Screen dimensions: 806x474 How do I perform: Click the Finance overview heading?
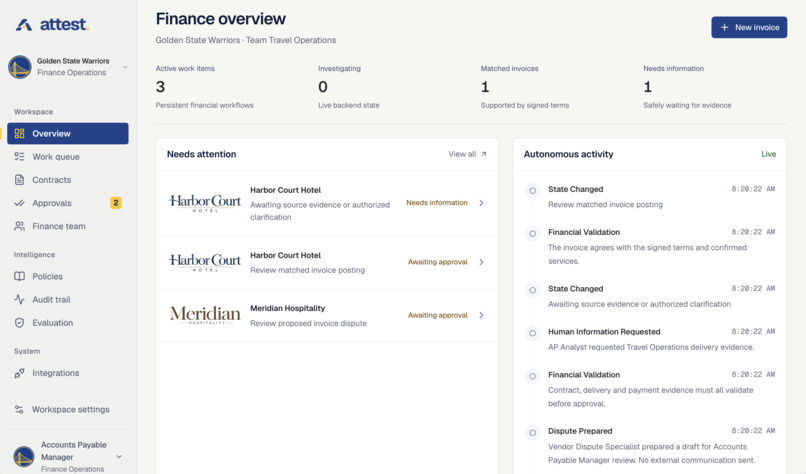click(221, 19)
